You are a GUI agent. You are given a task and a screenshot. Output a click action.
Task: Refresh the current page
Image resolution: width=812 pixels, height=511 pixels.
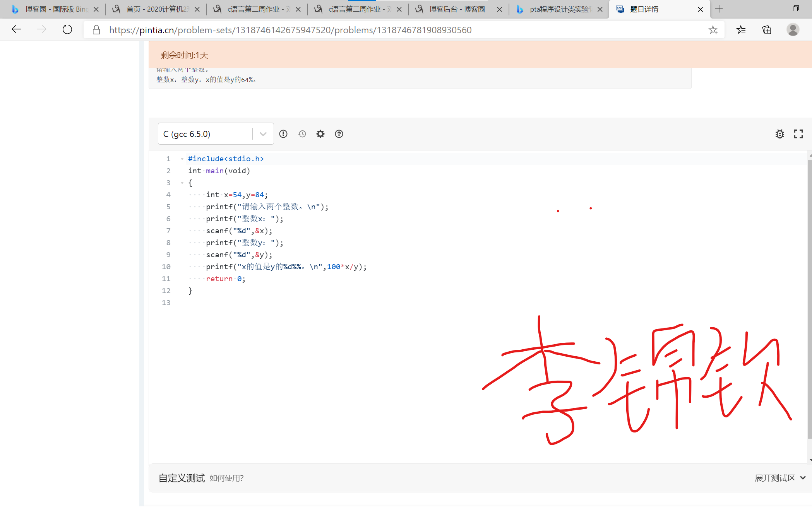click(67, 30)
